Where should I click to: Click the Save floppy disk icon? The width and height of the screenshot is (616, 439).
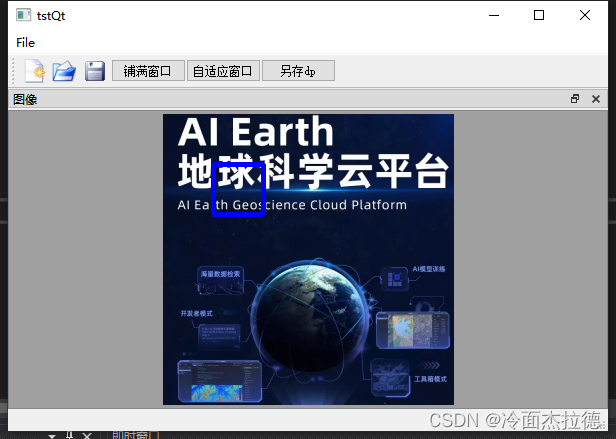tap(95, 71)
